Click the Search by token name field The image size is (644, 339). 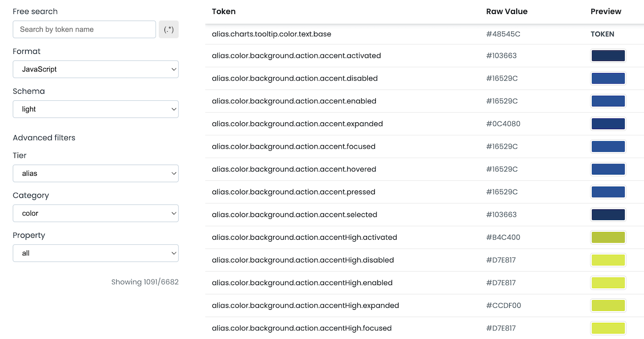click(84, 29)
